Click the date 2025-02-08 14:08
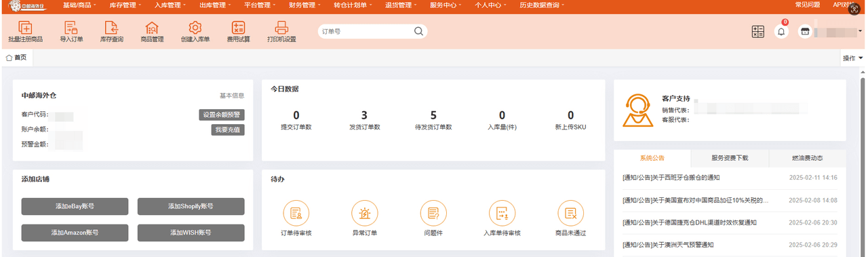The height and width of the screenshot is (257, 868). 812,201
